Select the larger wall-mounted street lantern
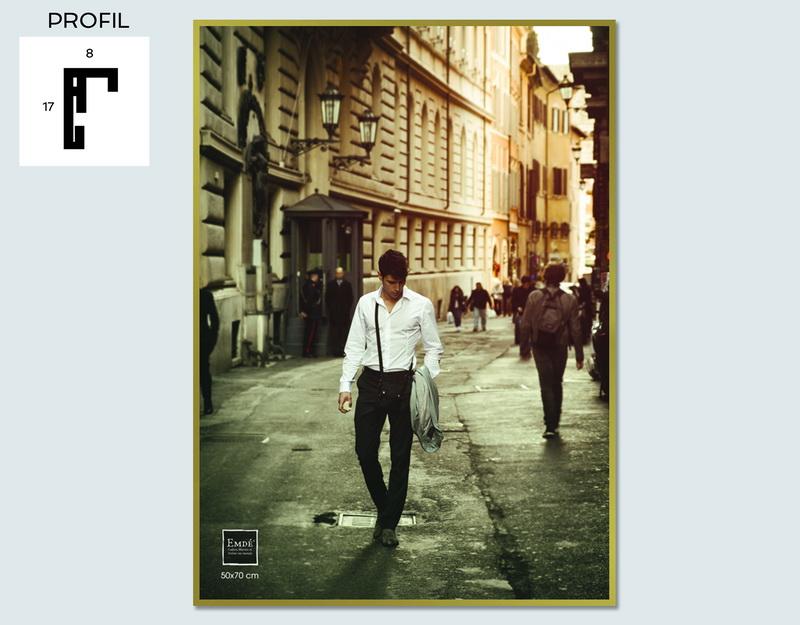This screenshot has height=625, width=800. point(331,110)
